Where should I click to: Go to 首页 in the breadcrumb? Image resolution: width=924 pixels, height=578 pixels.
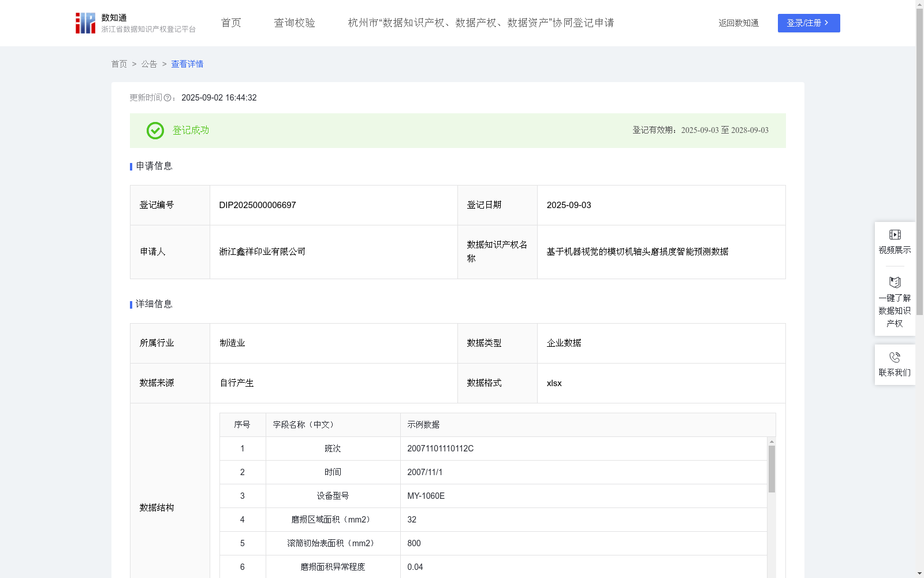pos(119,64)
